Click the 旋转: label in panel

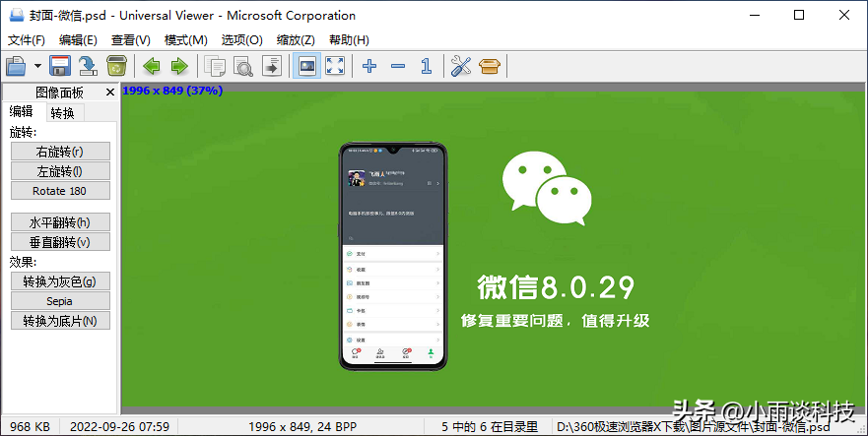[24, 132]
